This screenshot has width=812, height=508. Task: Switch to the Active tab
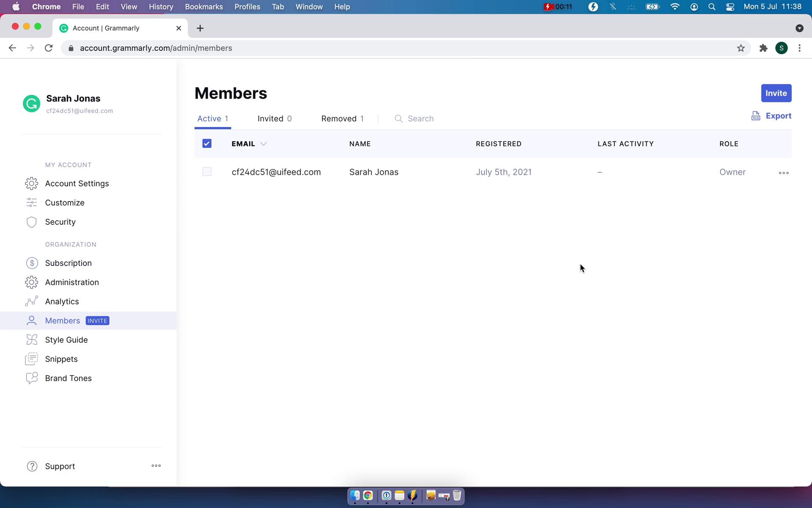tap(213, 119)
